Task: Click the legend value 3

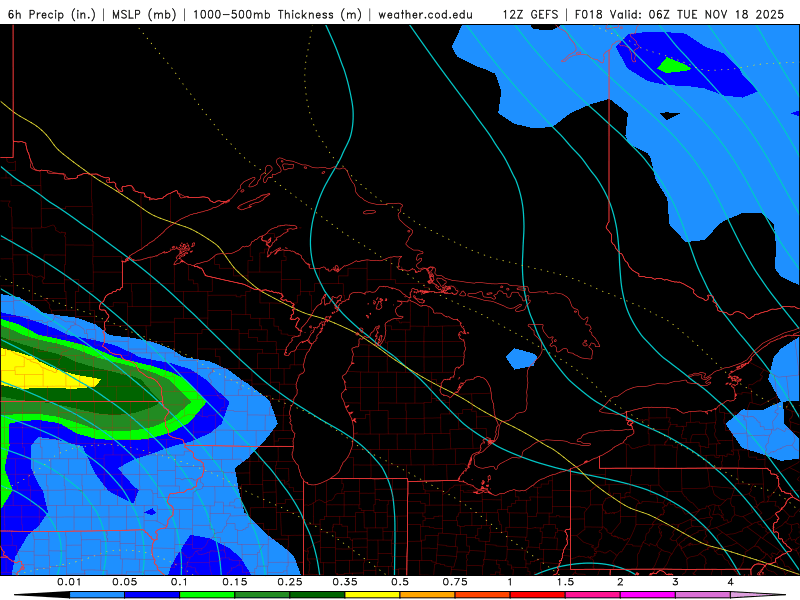Action: pos(676,582)
